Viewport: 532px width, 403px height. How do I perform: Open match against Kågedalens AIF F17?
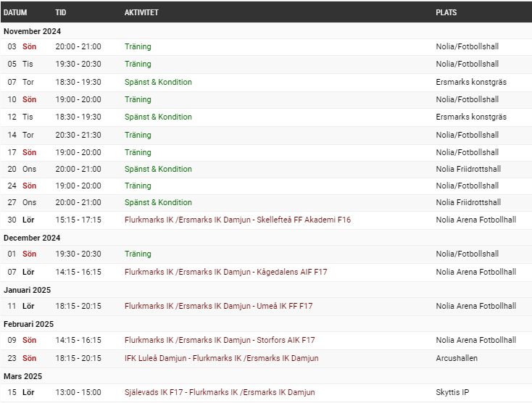pyautogui.click(x=226, y=272)
